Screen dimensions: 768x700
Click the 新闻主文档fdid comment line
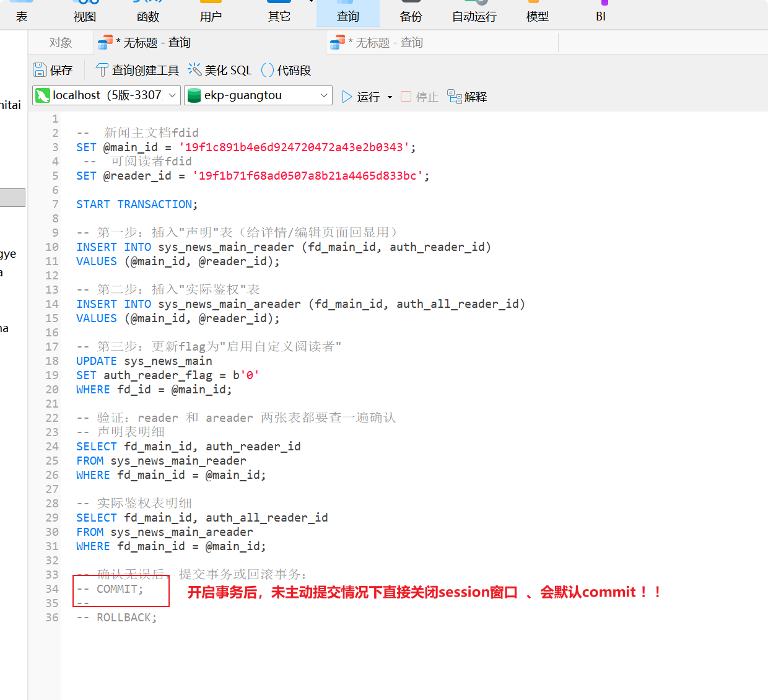click(137, 133)
